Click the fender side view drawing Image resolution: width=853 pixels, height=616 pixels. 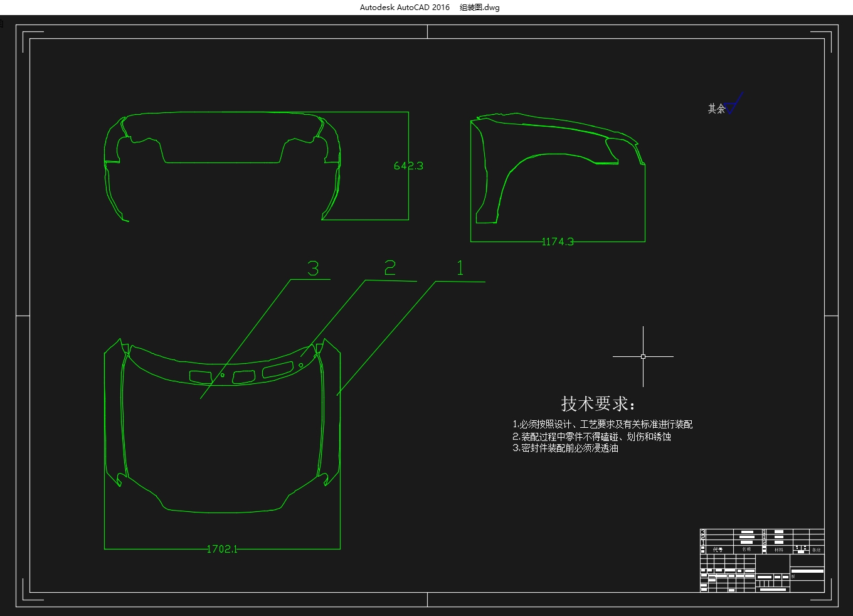tap(558, 167)
